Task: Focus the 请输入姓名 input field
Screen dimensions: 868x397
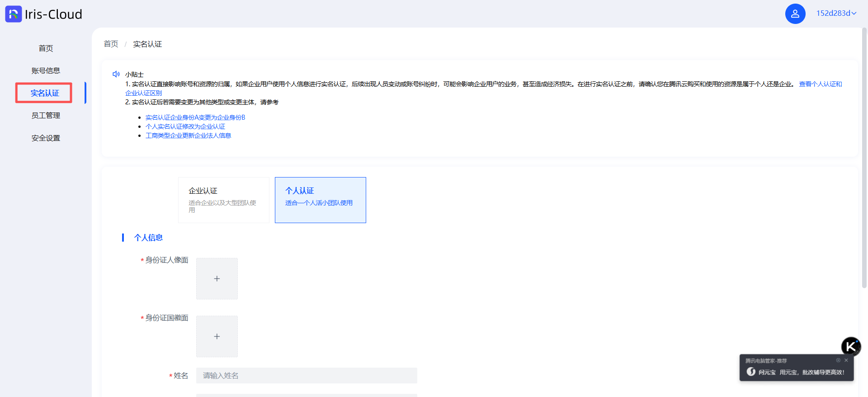Action: tap(307, 376)
